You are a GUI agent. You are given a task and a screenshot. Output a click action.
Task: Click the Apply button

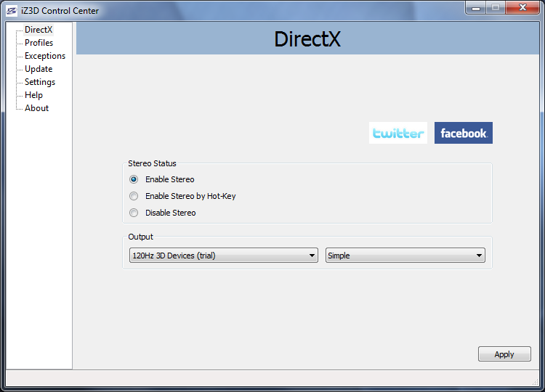pyautogui.click(x=504, y=354)
